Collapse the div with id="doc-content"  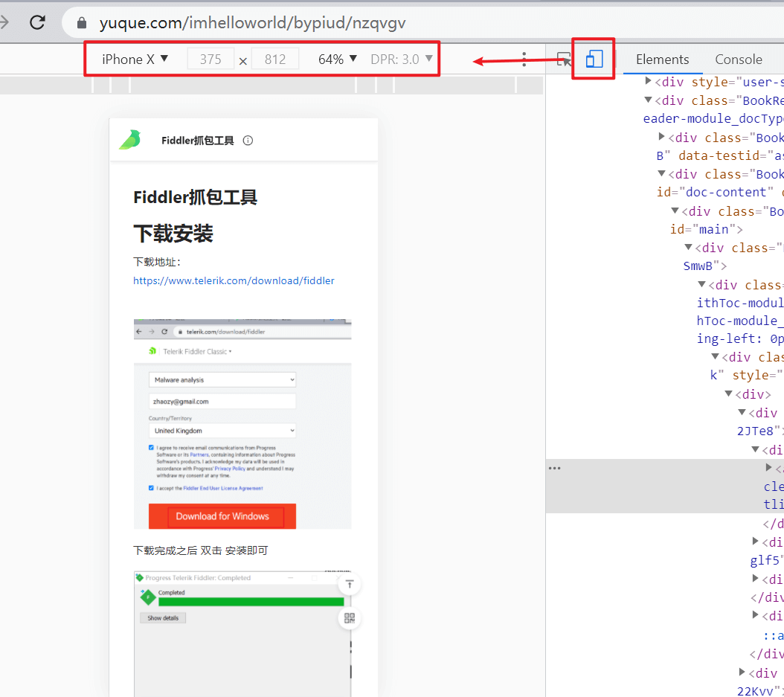point(661,173)
